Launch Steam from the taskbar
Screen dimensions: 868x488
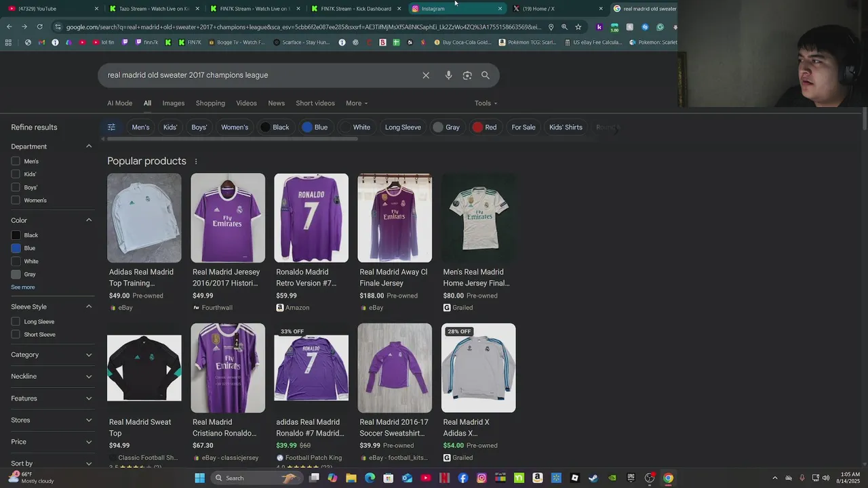[593, 478]
